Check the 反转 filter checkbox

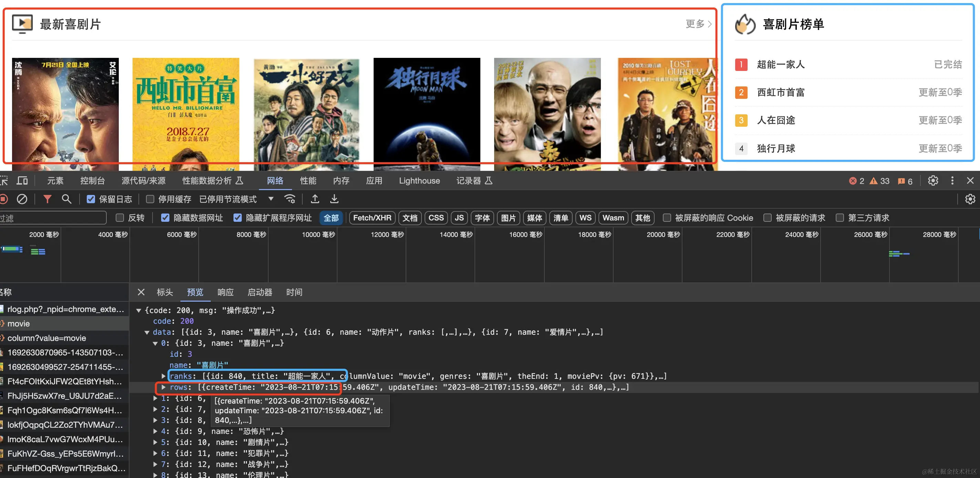coord(119,218)
